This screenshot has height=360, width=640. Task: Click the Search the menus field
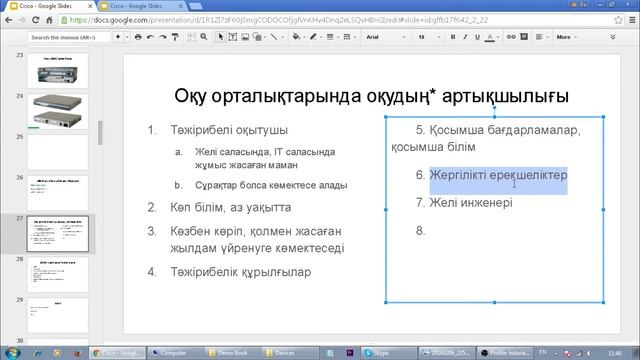(x=69, y=37)
